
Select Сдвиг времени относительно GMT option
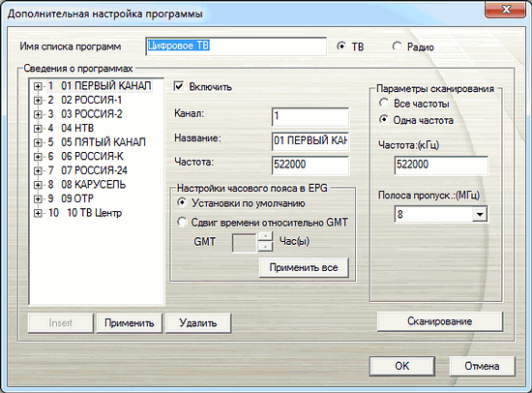pyautogui.click(x=182, y=222)
